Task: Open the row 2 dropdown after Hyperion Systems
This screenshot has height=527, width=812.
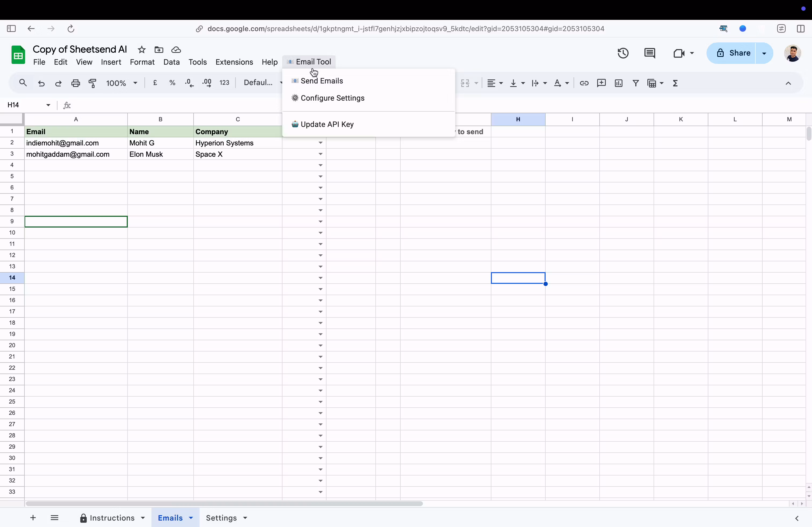Action: [x=320, y=143]
